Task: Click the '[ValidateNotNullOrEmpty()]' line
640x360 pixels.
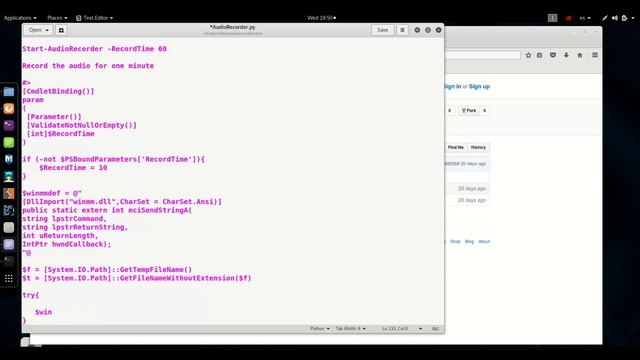Action: coord(82,125)
